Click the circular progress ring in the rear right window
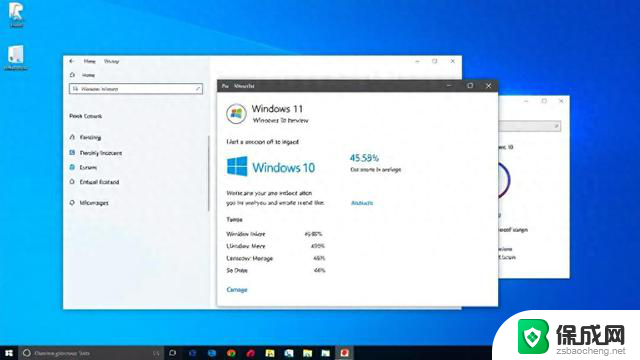Image resolution: width=640 pixels, height=360 pixels. pyautogui.click(x=504, y=180)
